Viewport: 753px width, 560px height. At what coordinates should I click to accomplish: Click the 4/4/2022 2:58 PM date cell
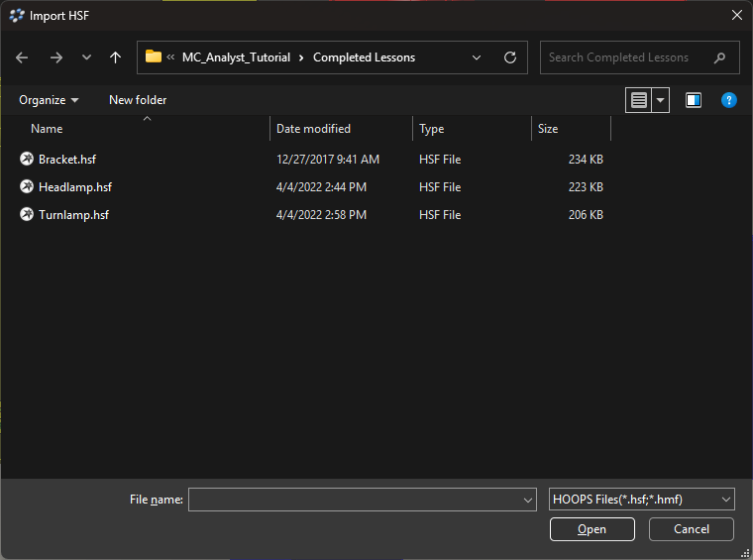tap(321, 215)
